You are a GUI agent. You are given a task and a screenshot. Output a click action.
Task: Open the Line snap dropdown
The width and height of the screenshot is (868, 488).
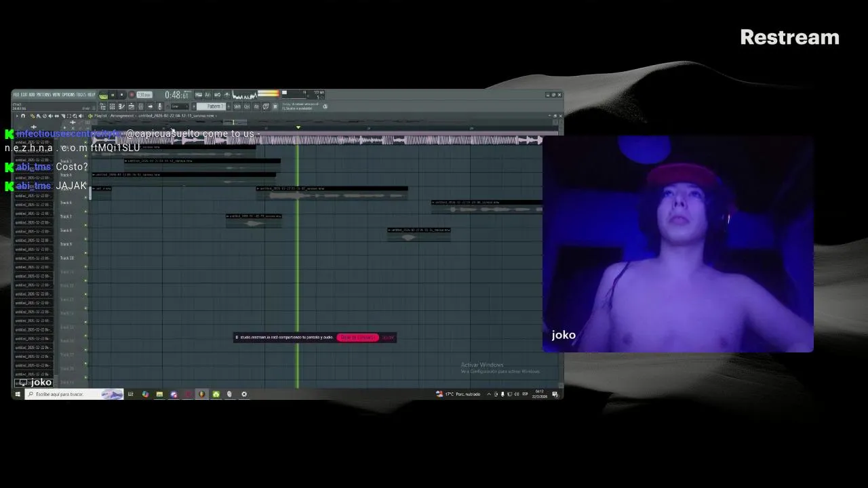[180, 106]
